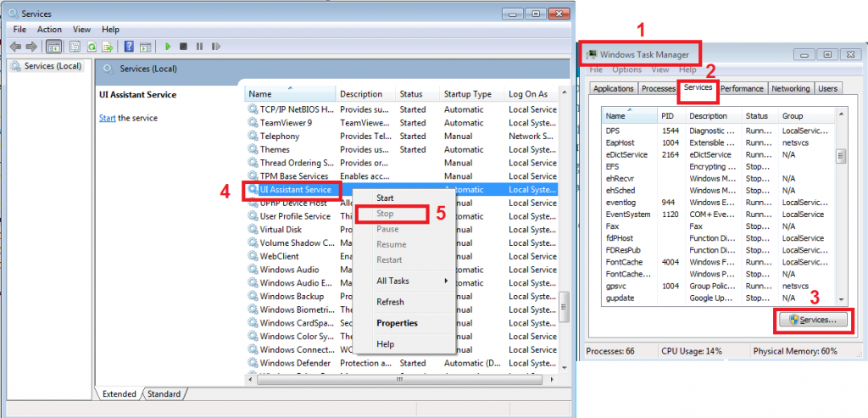
Task: Select the TCP/IP NetBIOS Helper service row
Action: (402, 109)
